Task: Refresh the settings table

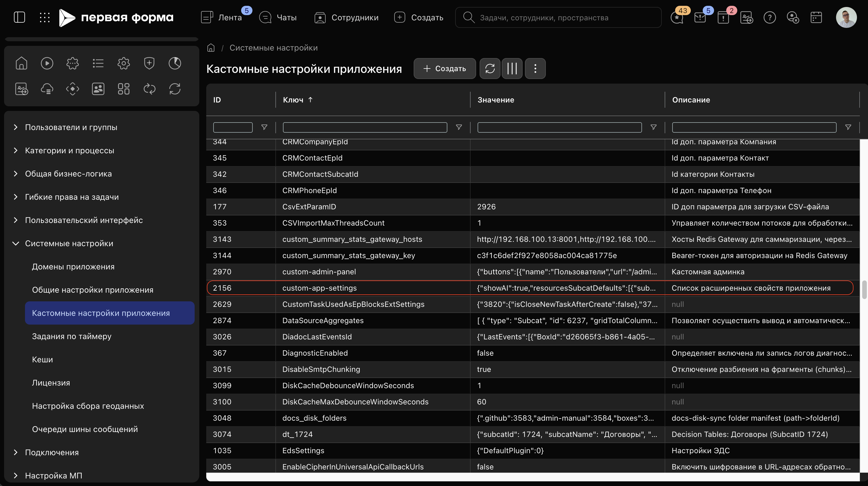Action: click(x=490, y=68)
